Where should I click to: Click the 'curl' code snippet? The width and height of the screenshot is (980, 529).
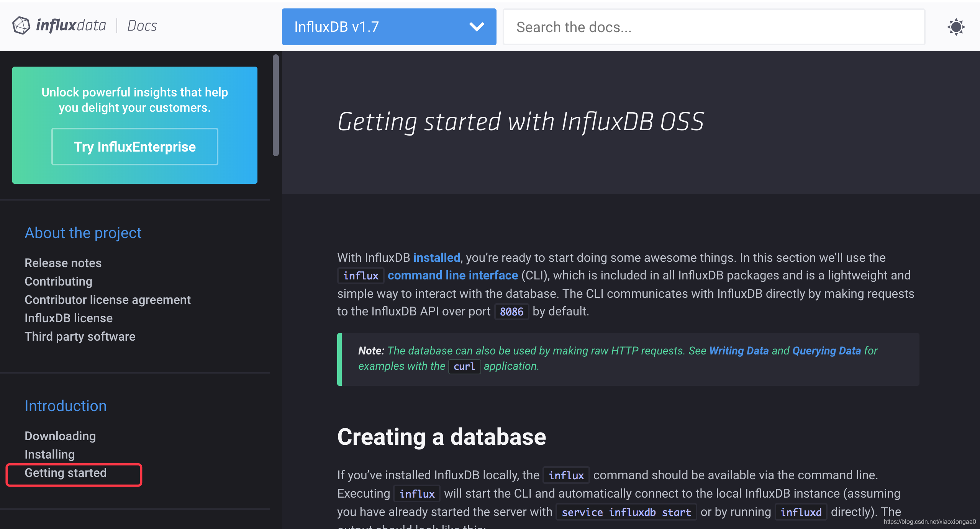coord(464,366)
